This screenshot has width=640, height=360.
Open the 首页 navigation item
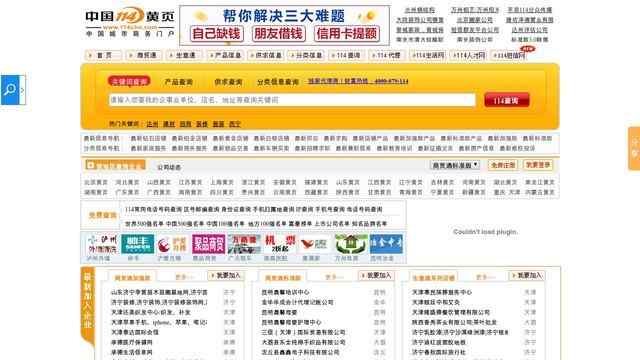point(104,55)
